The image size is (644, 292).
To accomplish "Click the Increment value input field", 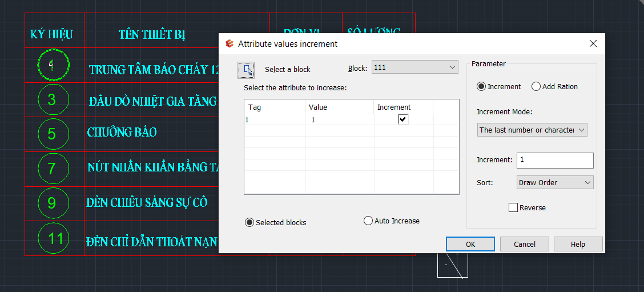I will [x=554, y=160].
